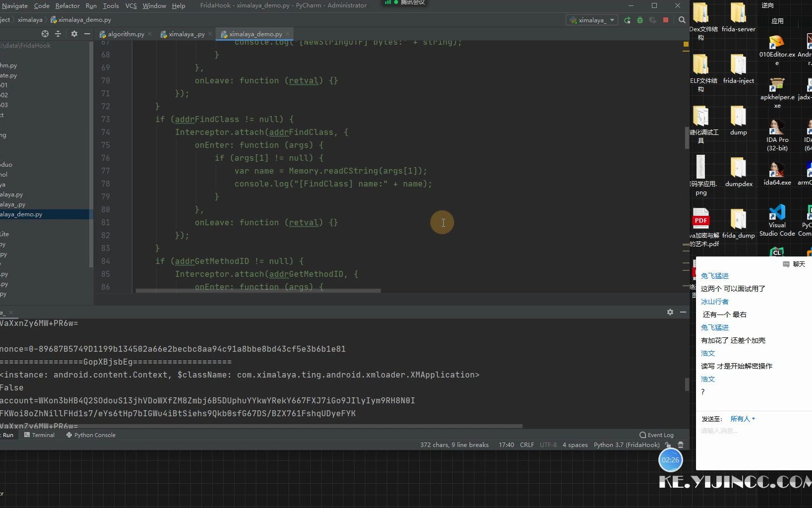Hide the Project tool window
The height and width of the screenshot is (508, 812).
(87, 34)
